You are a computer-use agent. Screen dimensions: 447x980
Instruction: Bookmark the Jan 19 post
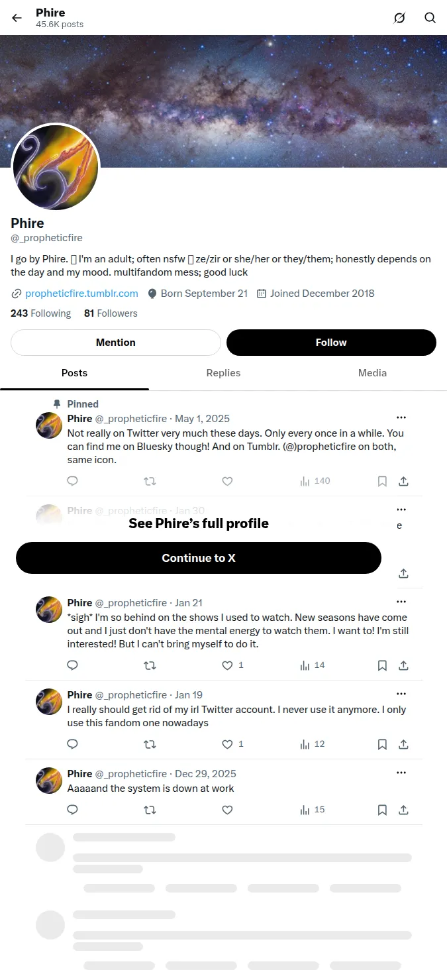pos(382,744)
